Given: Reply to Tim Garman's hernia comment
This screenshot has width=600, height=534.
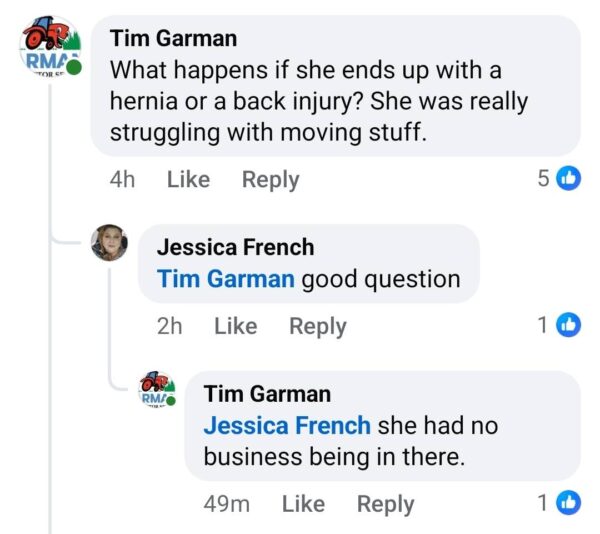Looking at the screenshot, I should click(x=270, y=180).
